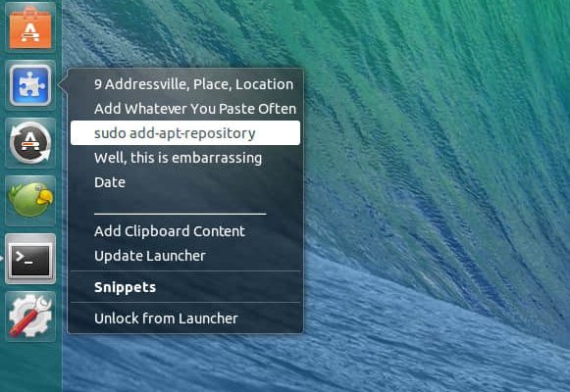Image resolution: width=570 pixels, height=392 pixels.
Task: Click empty launcher area below System Settings
Action: (30, 367)
